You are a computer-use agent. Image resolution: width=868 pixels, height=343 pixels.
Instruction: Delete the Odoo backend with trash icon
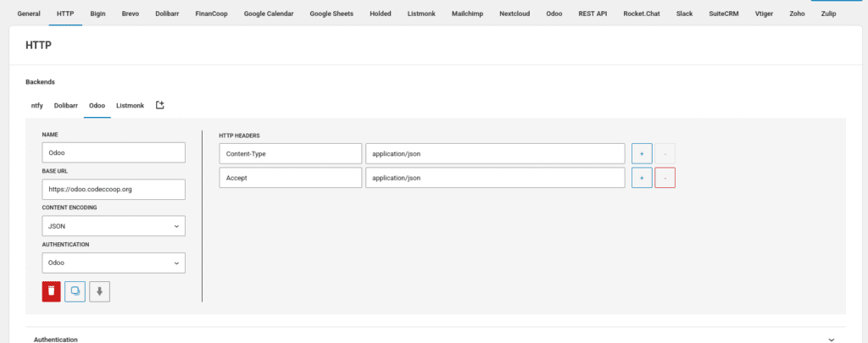(x=52, y=291)
